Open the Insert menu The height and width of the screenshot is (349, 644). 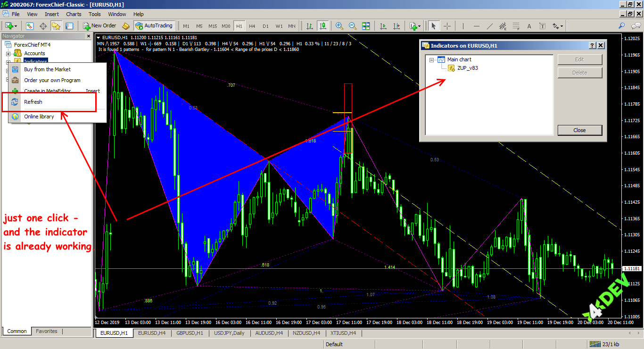pyautogui.click(x=52, y=14)
